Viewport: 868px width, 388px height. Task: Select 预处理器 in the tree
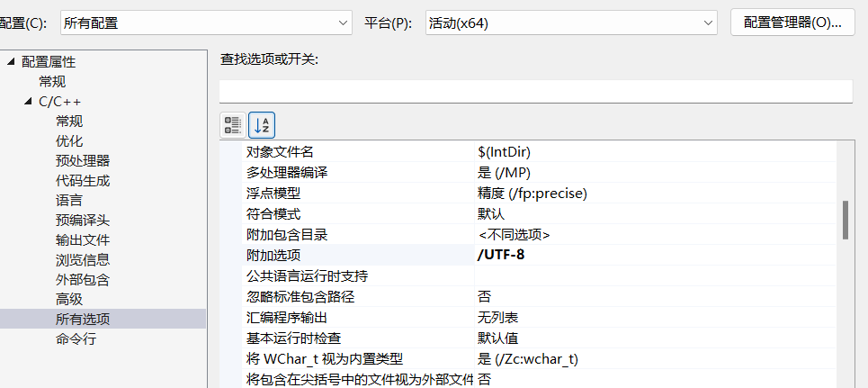[83, 161]
